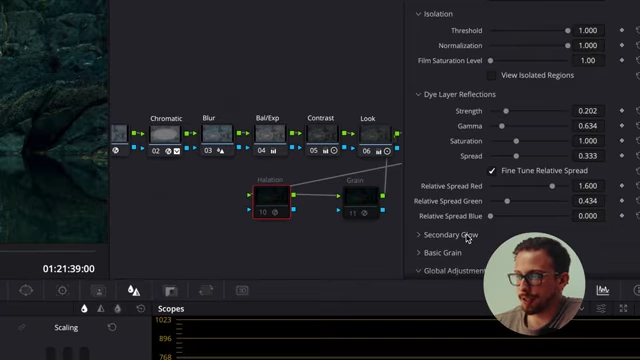Click the Relative Spread Green value 0.434
This screenshot has height=360, width=640.
click(588, 201)
